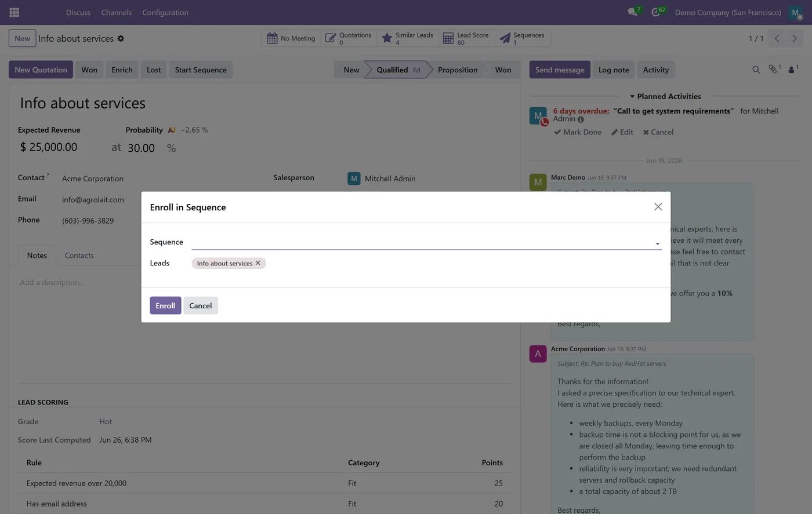Select the Notes tab
This screenshot has height=514, width=812.
point(37,256)
